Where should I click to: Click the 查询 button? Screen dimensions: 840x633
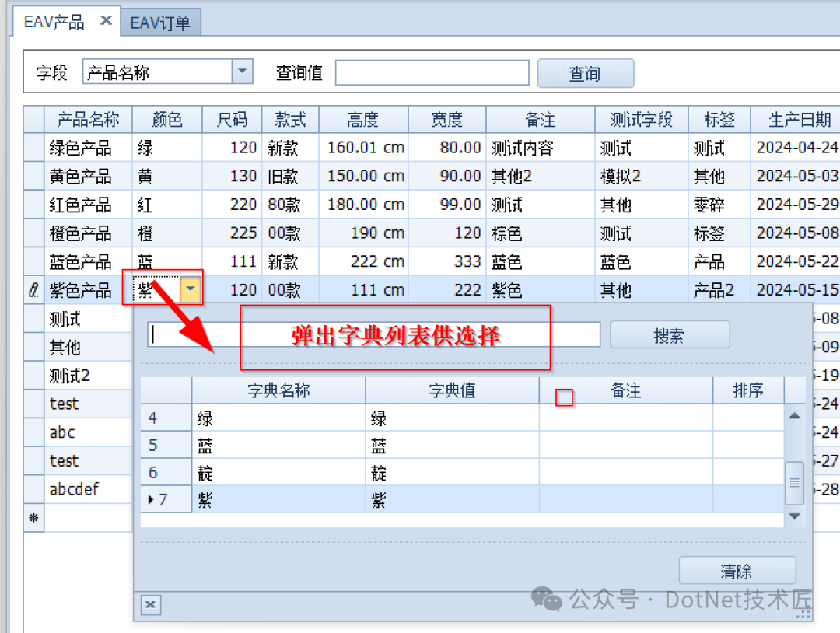tap(586, 73)
